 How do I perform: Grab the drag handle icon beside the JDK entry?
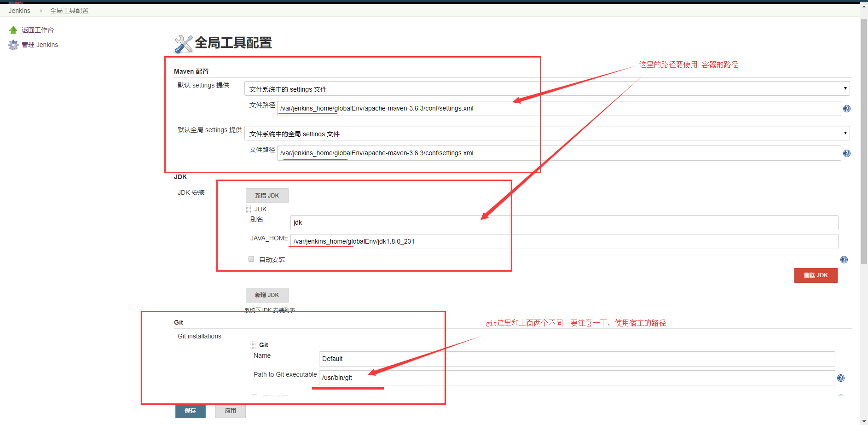coord(249,209)
